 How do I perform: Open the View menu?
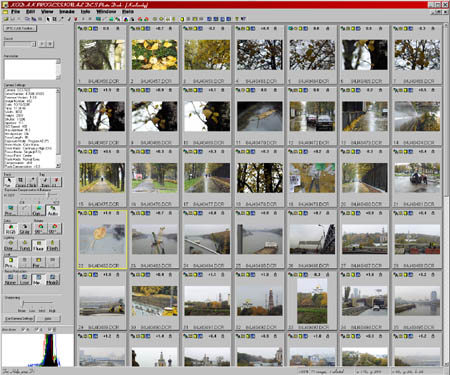(47, 11)
